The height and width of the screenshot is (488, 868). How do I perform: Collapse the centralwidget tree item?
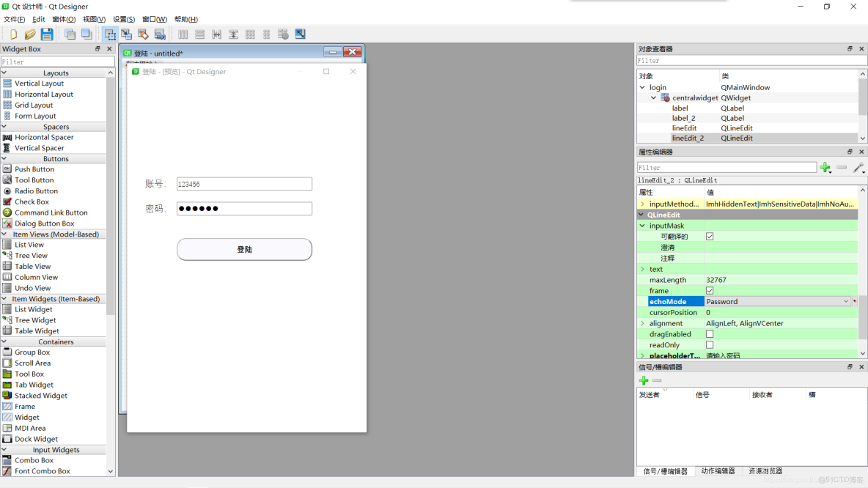click(653, 97)
